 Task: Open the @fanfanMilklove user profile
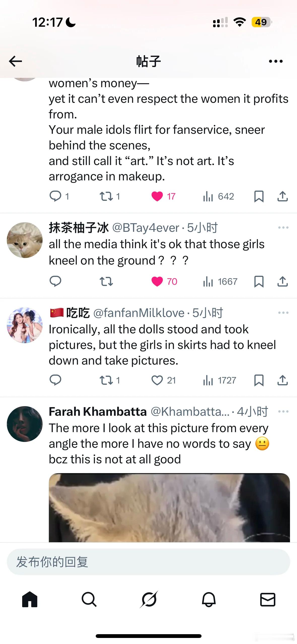24,325
